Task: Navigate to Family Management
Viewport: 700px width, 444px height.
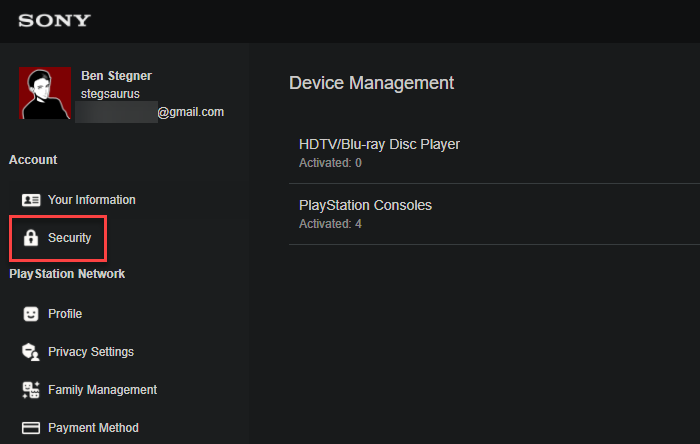Action: tap(102, 390)
